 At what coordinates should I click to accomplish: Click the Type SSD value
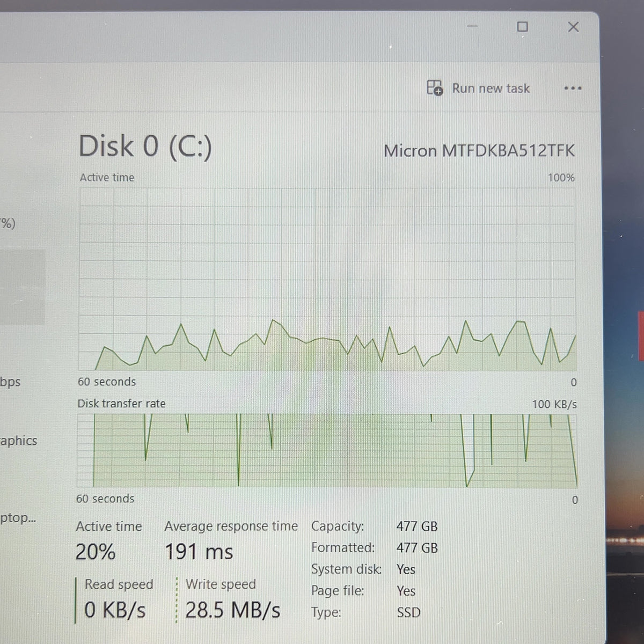[408, 612]
